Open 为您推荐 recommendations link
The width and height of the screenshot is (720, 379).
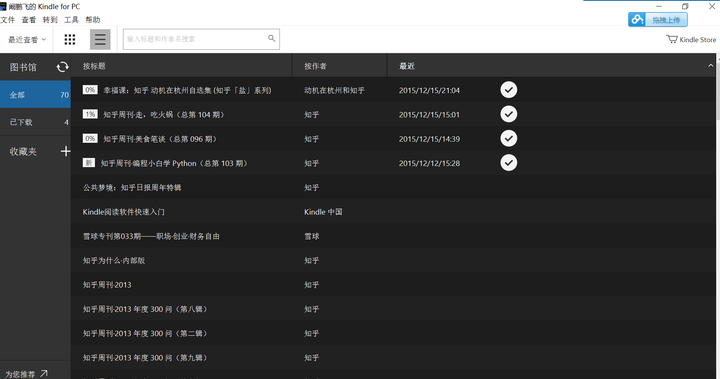[x=26, y=374]
